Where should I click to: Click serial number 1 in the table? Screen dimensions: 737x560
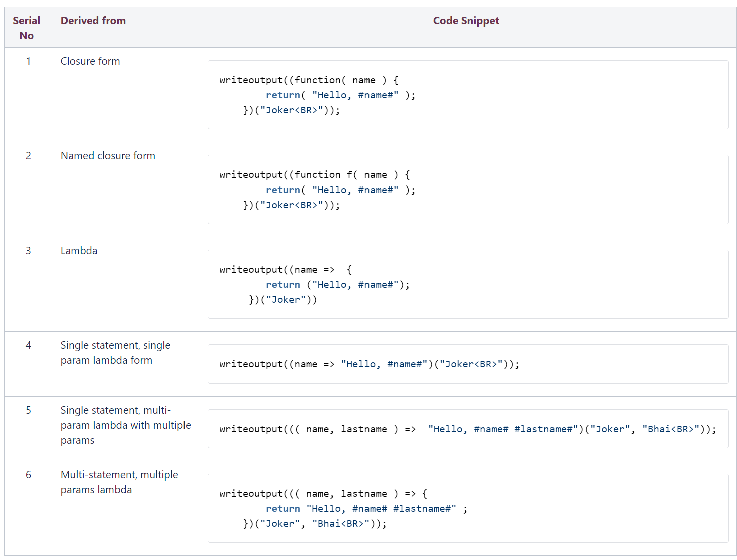click(x=29, y=61)
